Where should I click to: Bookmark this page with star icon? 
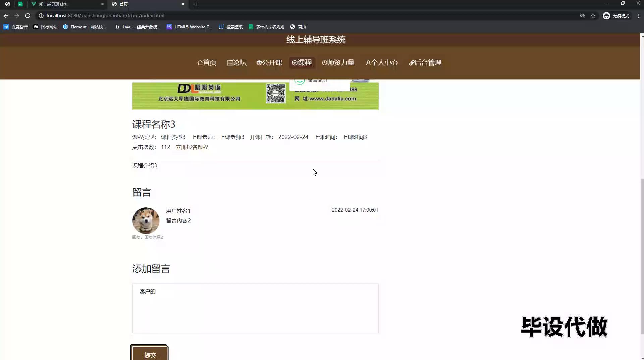(x=593, y=16)
